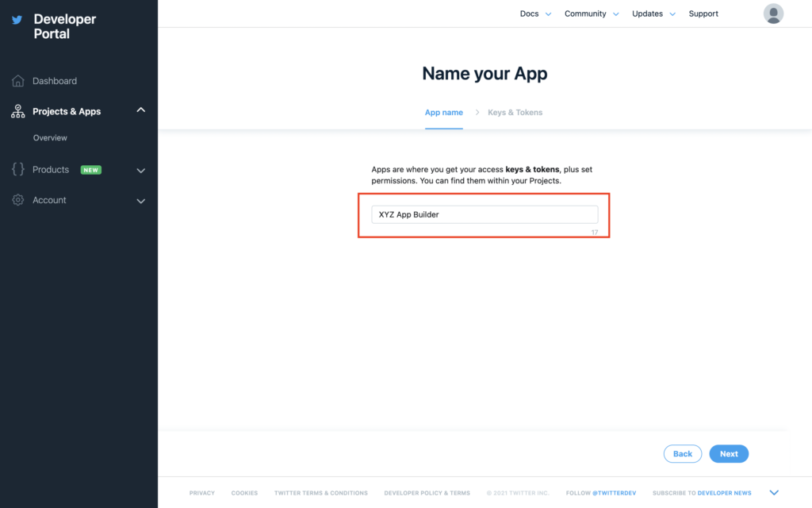This screenshot has width=812, height=508.
Task: Open the Community menu
Action: click(585, 13)
